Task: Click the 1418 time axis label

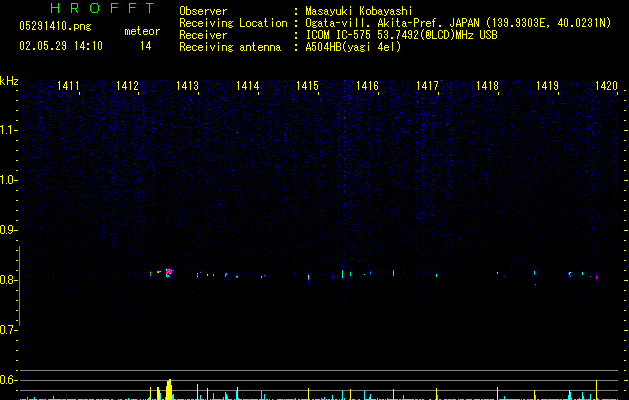Action: tap(487, 86)
